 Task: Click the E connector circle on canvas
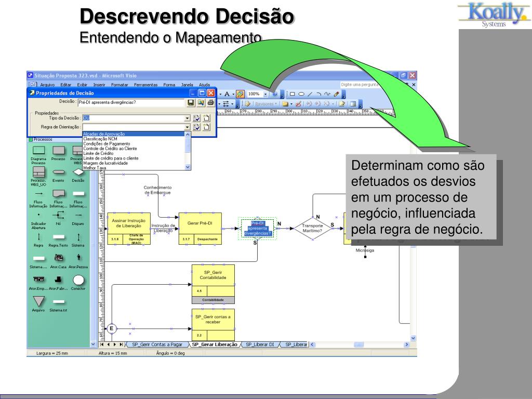pyautogui.click(x=111, y=328)
